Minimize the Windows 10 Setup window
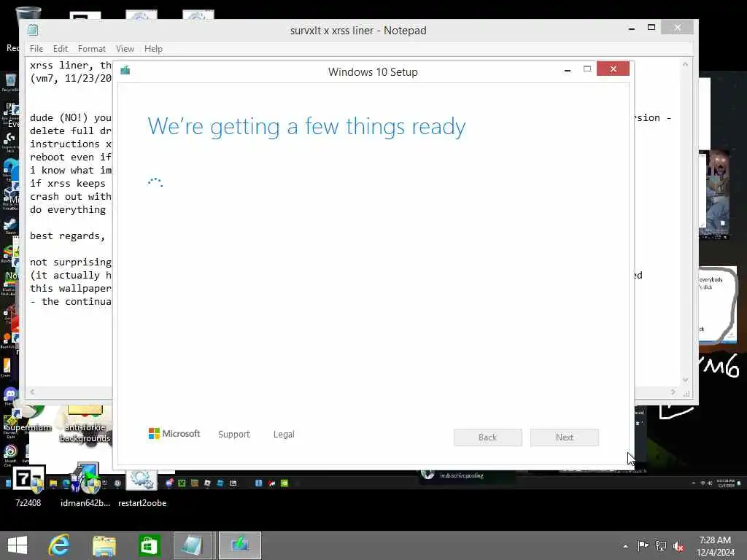747x560 pixels. pos(567,70)
